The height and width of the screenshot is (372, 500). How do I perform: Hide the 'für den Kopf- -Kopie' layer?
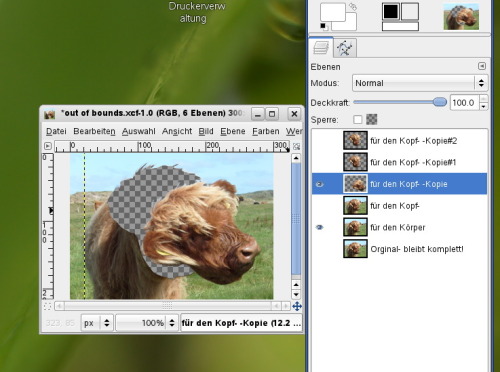click(x=319, y=184)
